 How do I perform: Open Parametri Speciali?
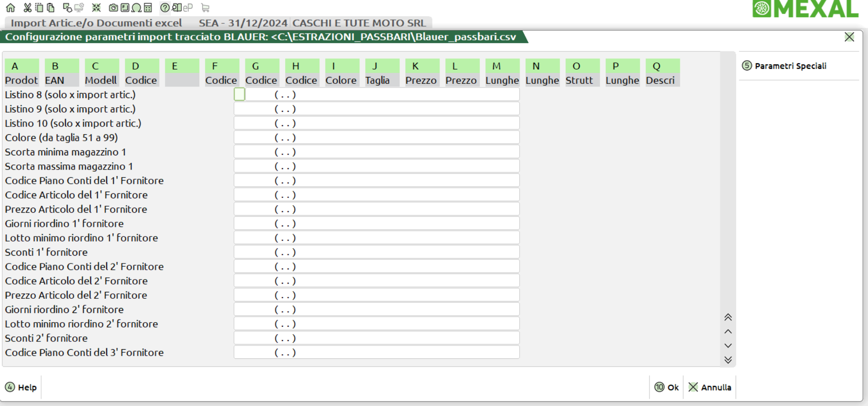tap(784, 66)
